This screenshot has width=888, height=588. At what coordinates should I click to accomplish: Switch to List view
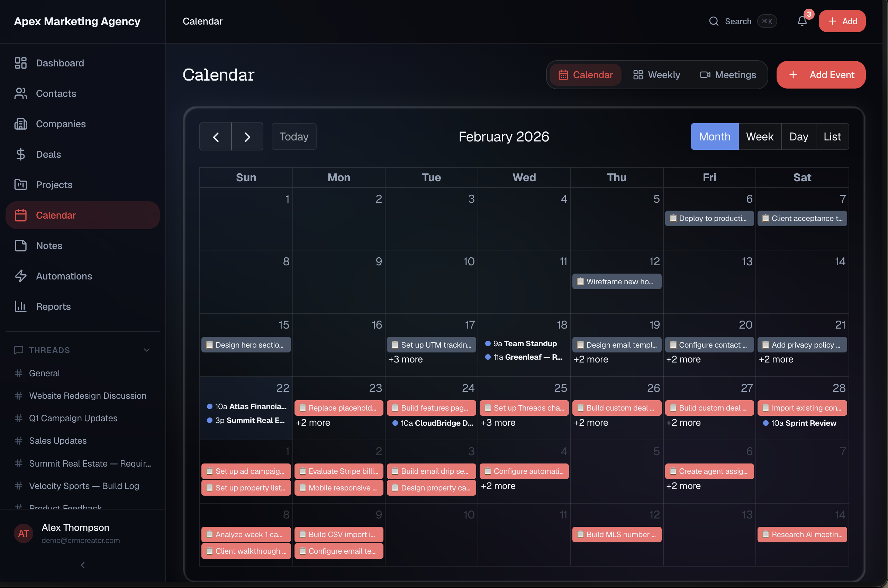coord(832,136)
